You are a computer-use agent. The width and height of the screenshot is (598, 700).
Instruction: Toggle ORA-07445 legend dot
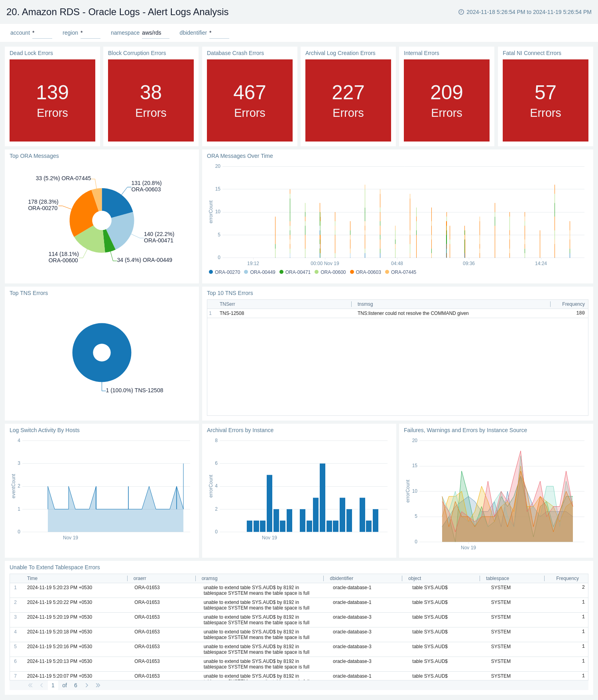(387, 272)
